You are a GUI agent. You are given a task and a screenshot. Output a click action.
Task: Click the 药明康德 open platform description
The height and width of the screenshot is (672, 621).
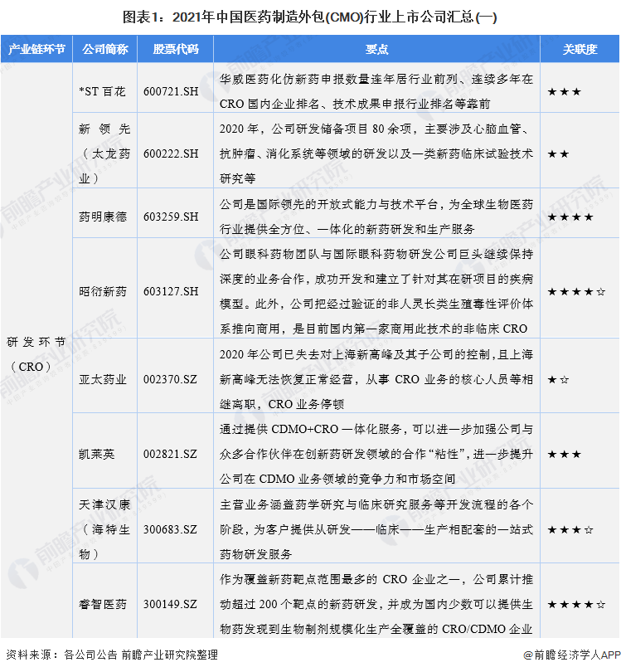[x=376, y=217]
